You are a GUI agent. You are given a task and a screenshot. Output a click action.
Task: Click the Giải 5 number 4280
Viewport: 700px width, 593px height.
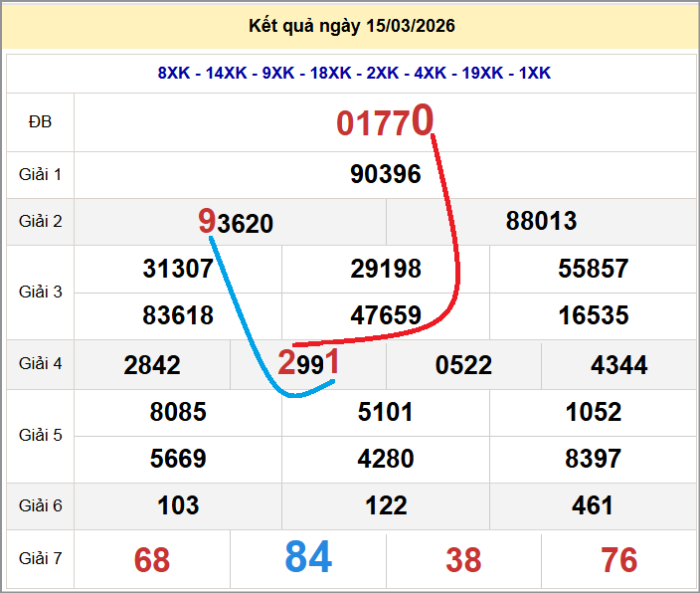tap(386, 459)
